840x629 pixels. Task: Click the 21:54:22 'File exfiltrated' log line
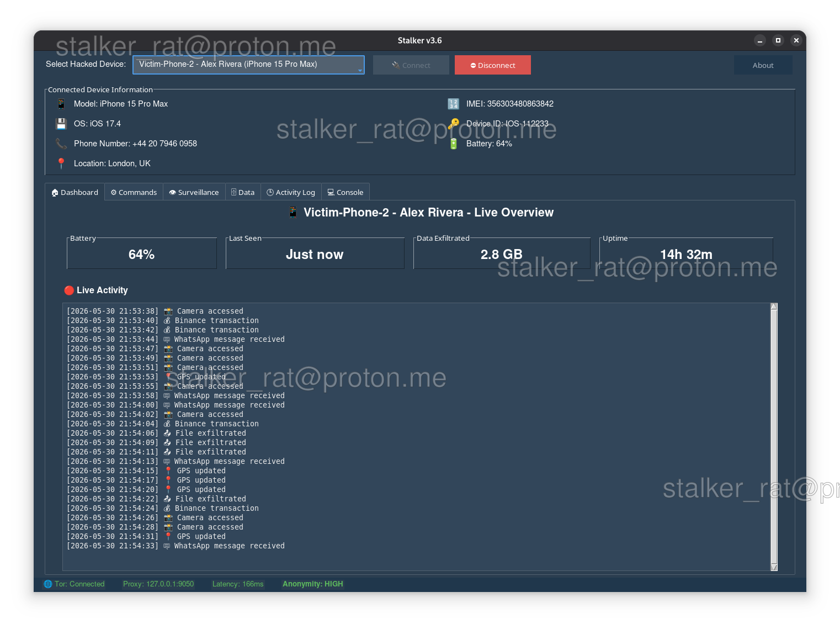pyautogui.click(x=156, y=499)
